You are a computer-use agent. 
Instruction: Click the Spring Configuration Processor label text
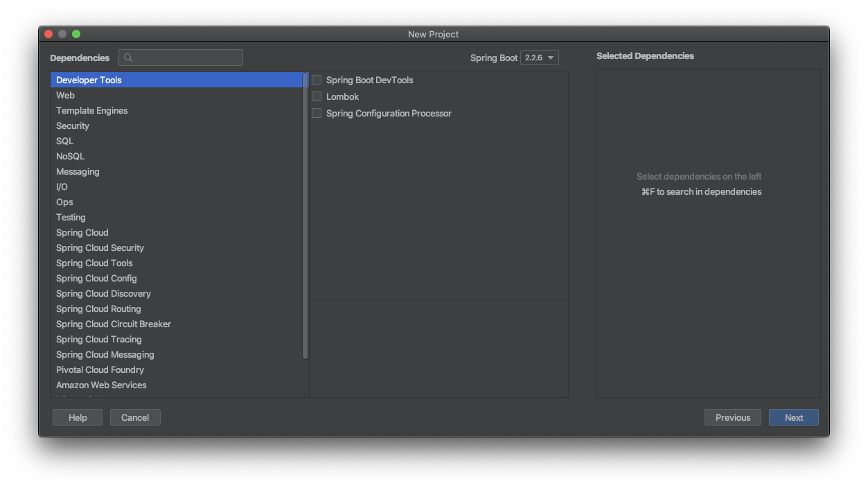click(x=389, y=113)
